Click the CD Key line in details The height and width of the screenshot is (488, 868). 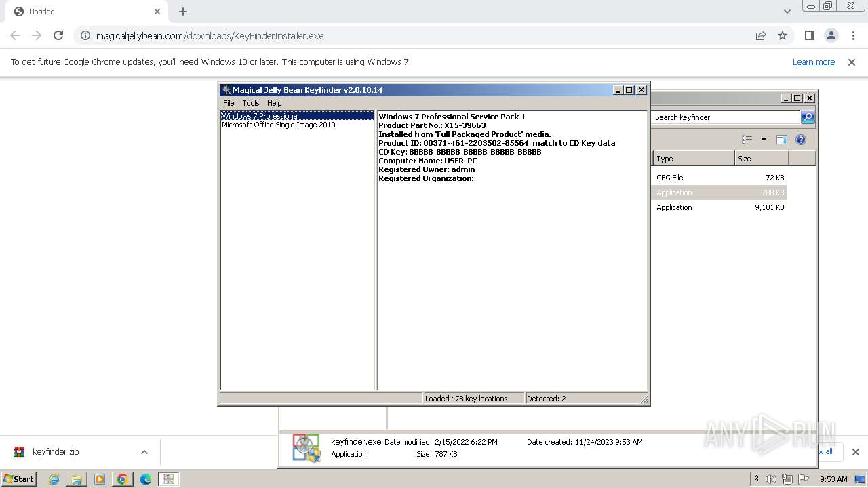pos(460,152)
